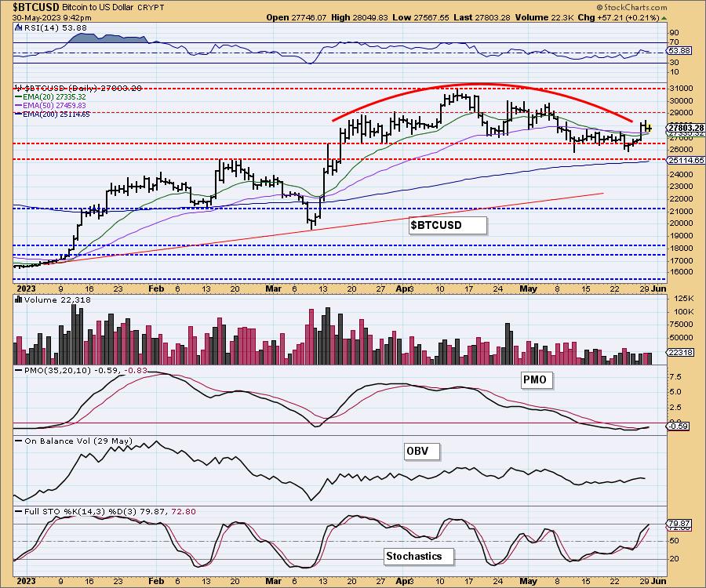Click the RSI area-chart icon
Screen dimensions: 706x588
click(x=18, y=28)
